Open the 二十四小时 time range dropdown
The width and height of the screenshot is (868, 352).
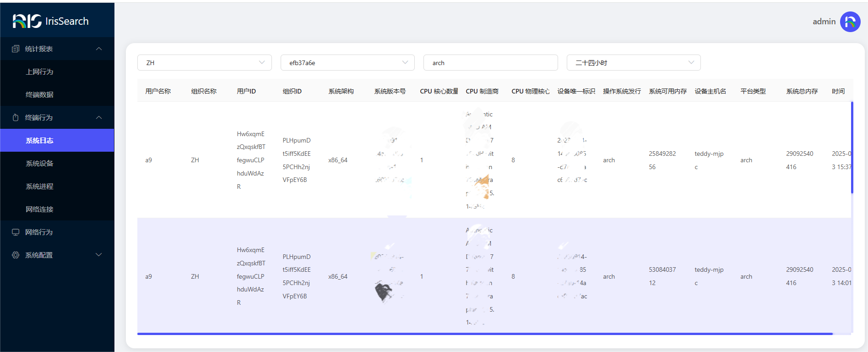click(634, 63)
